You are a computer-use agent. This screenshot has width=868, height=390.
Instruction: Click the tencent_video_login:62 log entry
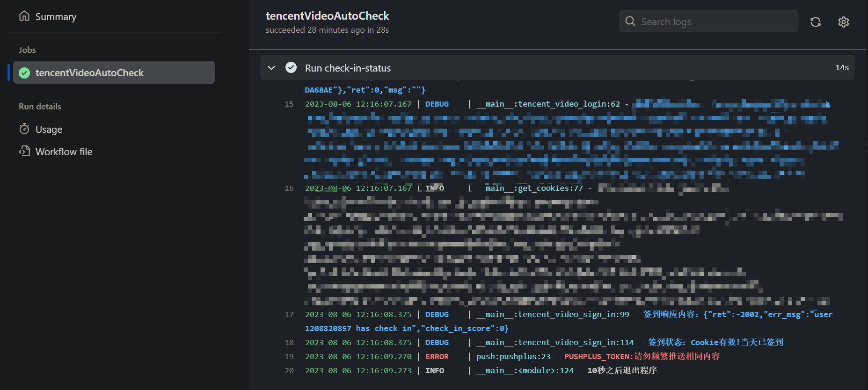click(548, 104)
